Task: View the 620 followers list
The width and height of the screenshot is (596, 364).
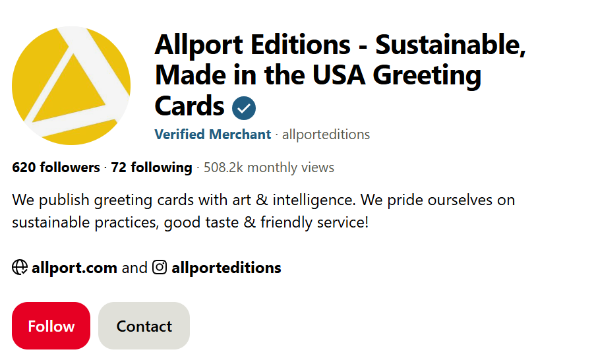Action: [x=56, y=167]
